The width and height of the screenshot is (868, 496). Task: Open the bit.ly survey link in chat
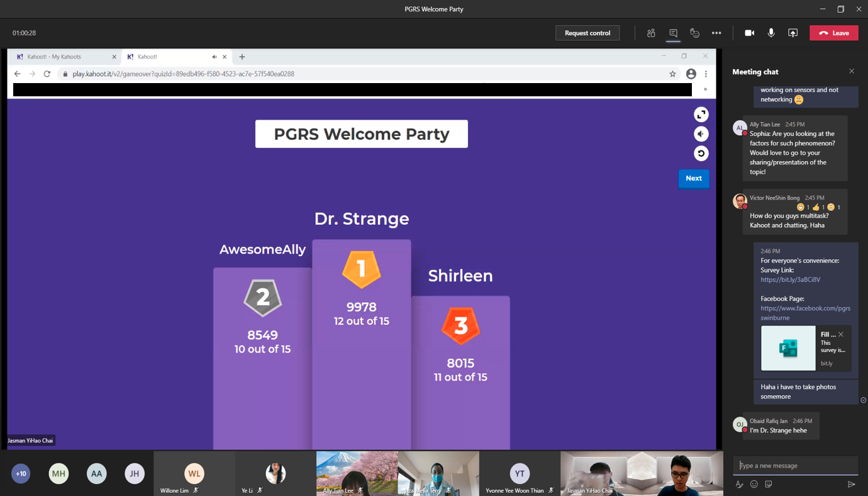790,279
